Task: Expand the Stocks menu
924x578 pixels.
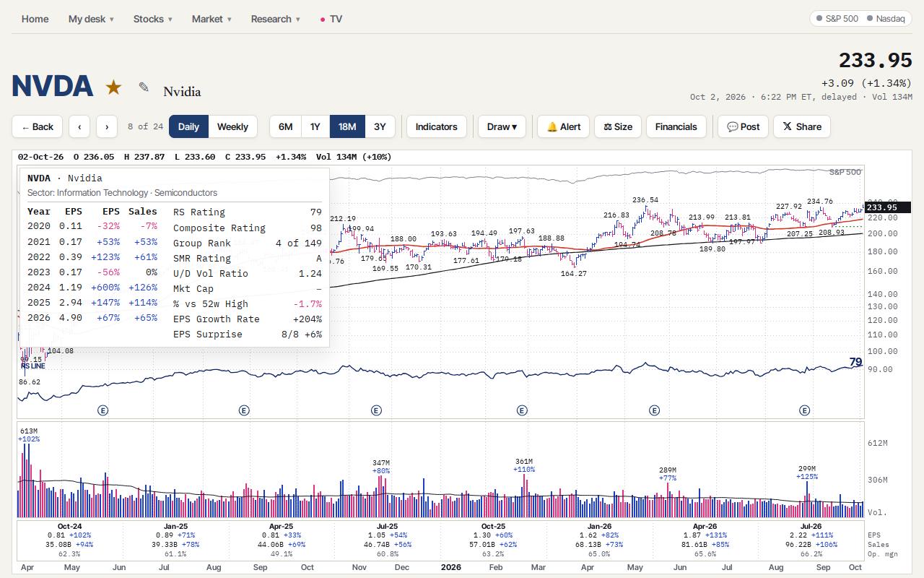Action: pyautogui.click(x=152, y=19)
